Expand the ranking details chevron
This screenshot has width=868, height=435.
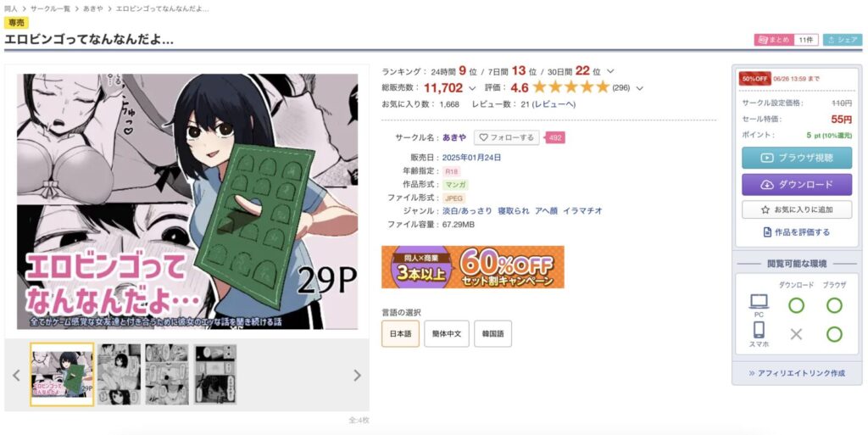click(610, 71)
